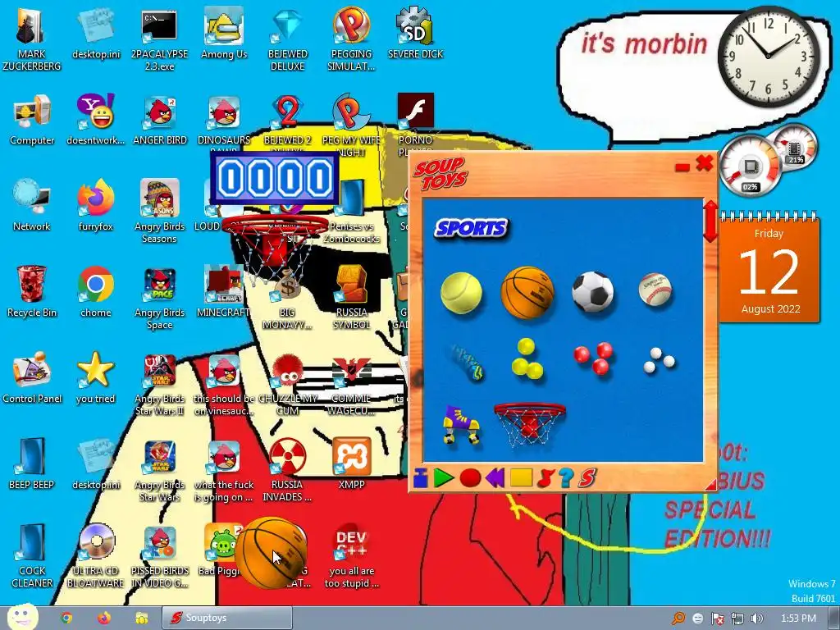Click the yellow square stop button
The height and width of the screenshot is (630, 840).
[x=521, y=477]
